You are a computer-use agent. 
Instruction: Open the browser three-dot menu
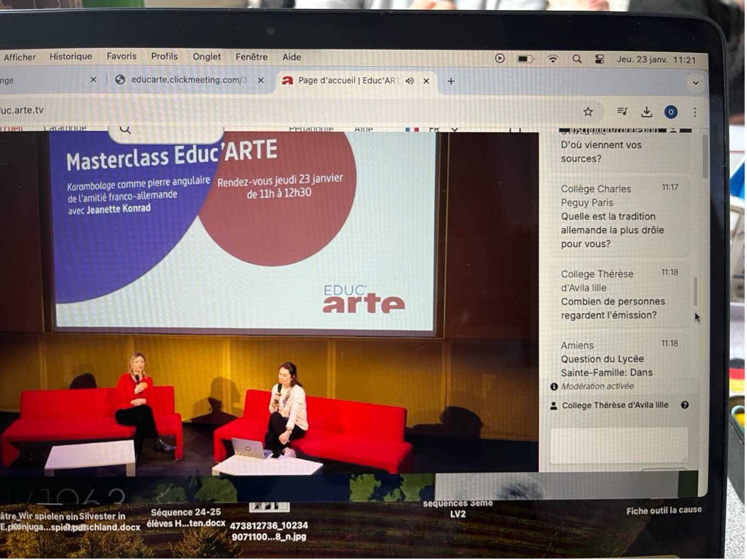(695, 112)
